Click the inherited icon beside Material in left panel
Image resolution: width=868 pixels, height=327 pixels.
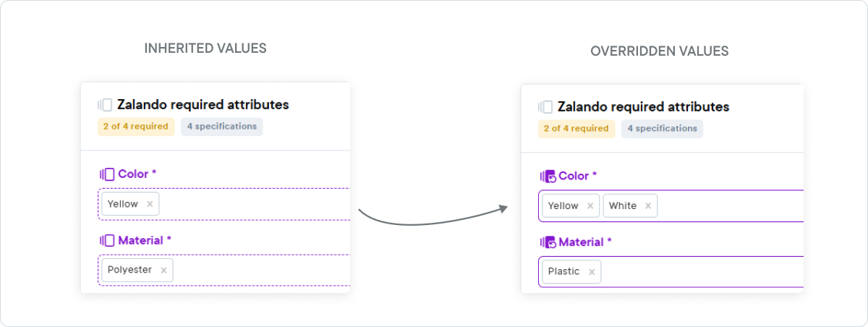coord(107,240)
